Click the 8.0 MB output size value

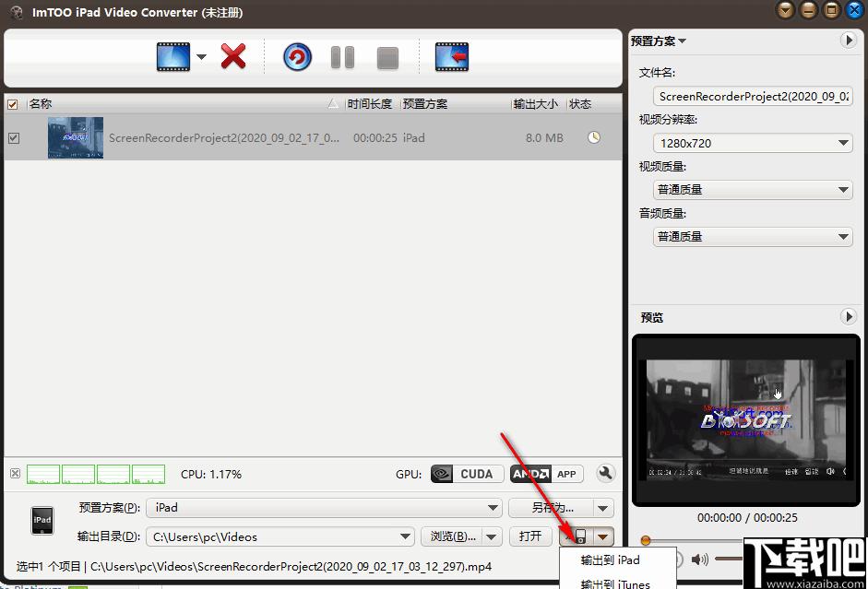coord(545,137)
